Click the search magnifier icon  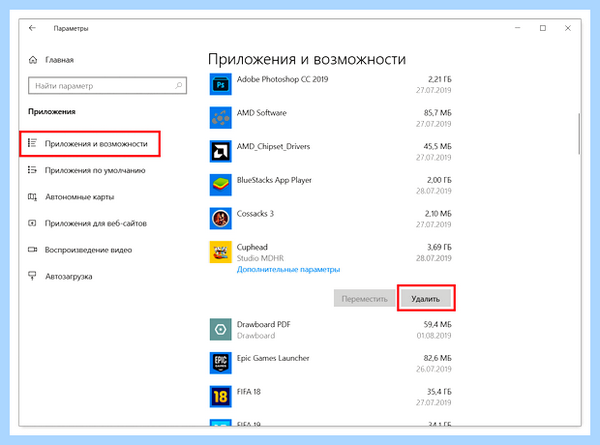(179, 86)
